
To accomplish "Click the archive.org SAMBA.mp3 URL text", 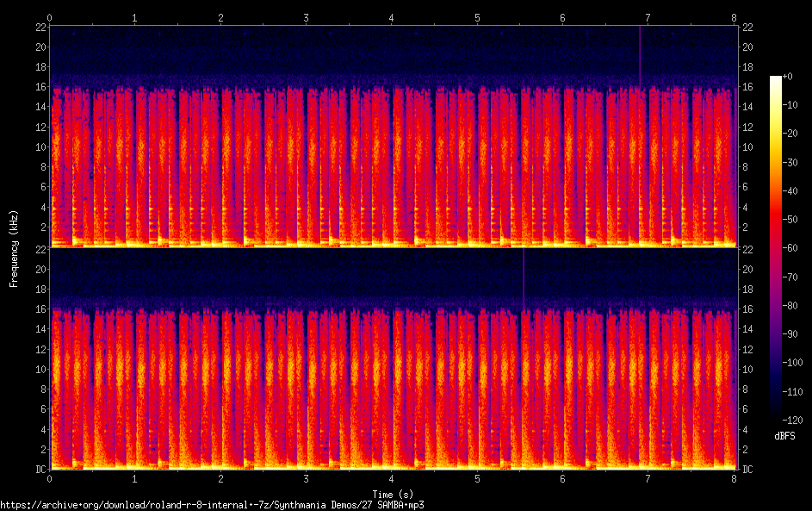I will [x=212, y=505].
